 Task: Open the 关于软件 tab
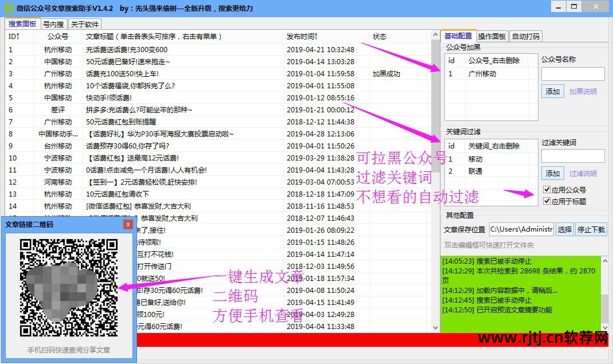[x=85, y=24]
